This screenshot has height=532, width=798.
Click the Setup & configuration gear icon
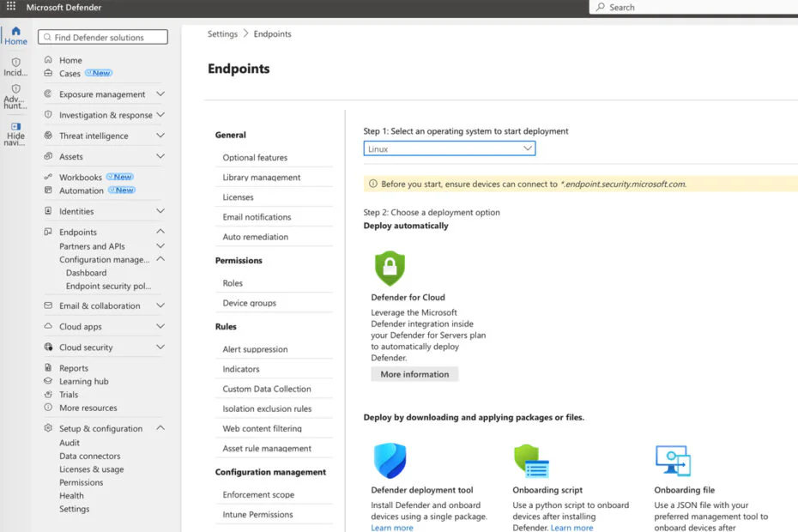click(x=48, y=428)
